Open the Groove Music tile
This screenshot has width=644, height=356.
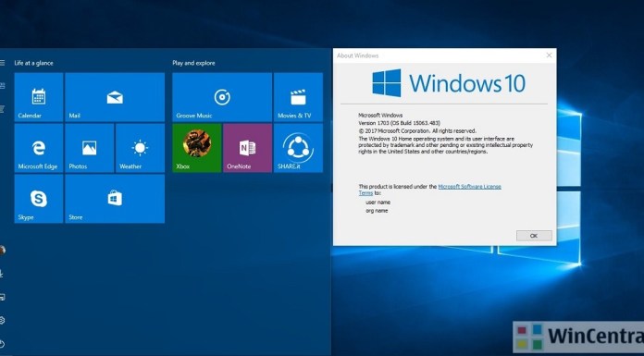(x=222, y=97)
